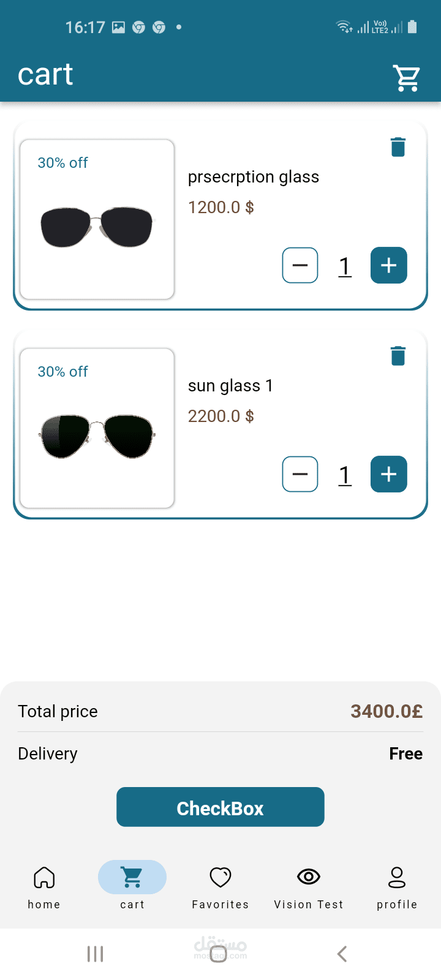Tap the Android back arrow
Viewport: 441px width, 980px height.
pos(342,954)
